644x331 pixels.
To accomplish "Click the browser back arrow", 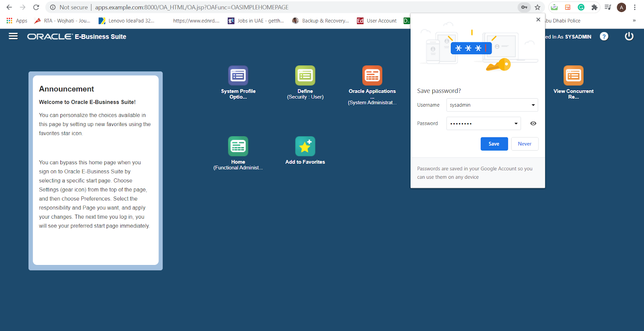I will (x=9, y=7).
